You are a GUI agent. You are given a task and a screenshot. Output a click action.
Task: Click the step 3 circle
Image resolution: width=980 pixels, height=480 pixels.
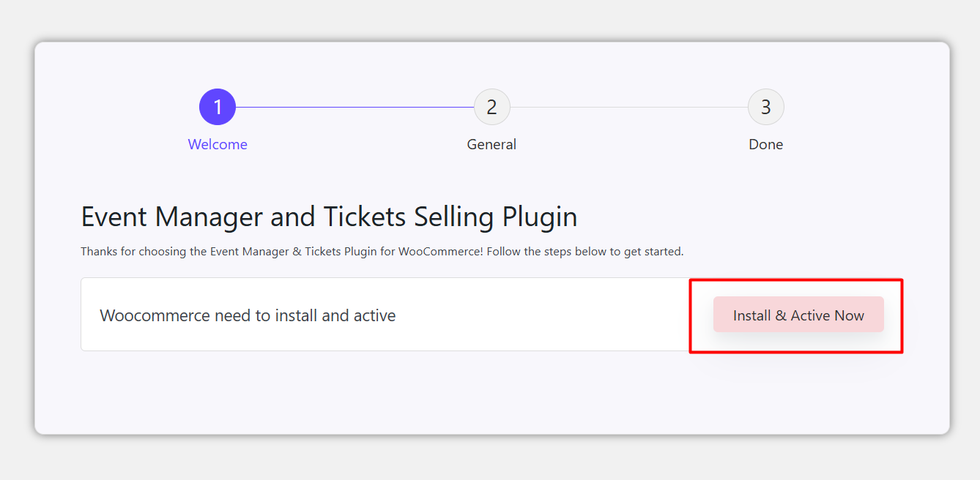(x=765, y=108)
